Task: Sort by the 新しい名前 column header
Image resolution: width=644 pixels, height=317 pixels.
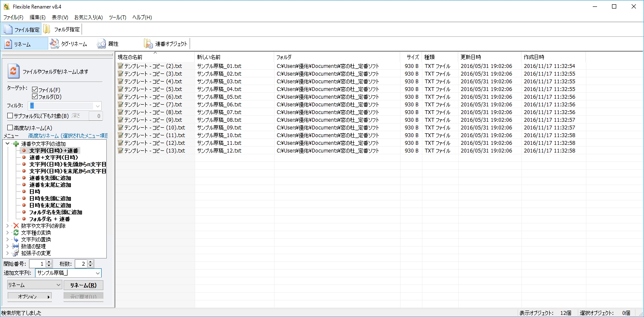Action: 234,57
